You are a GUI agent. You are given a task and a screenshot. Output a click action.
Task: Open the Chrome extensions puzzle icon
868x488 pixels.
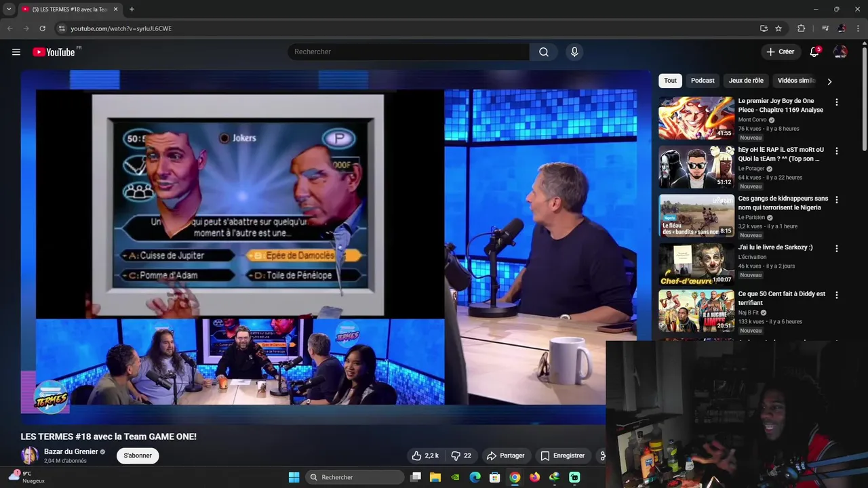click(802, 28)
